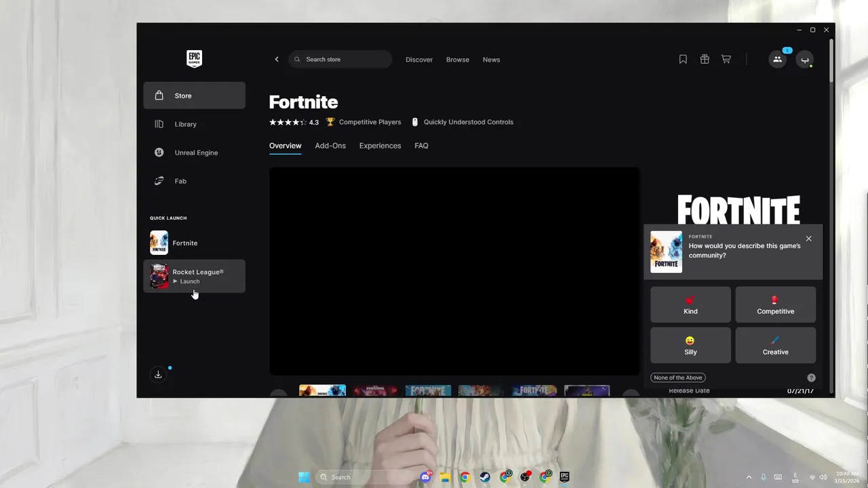
Task: Open OBS Studio from the taskbar
Action: (x=526, y=477)
